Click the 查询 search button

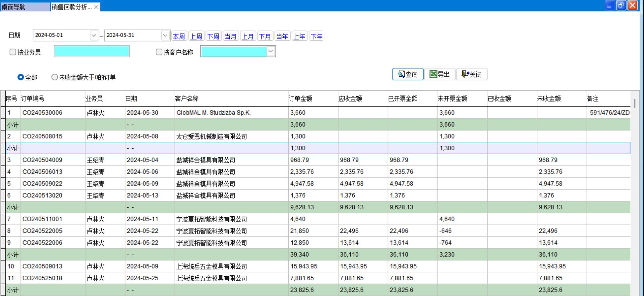[407, 74]
